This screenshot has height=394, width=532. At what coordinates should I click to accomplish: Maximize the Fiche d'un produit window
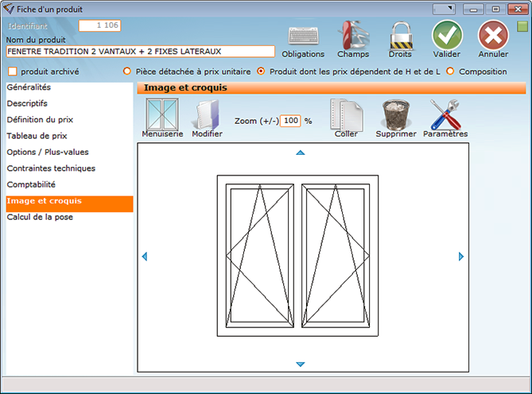coord(495,10)
